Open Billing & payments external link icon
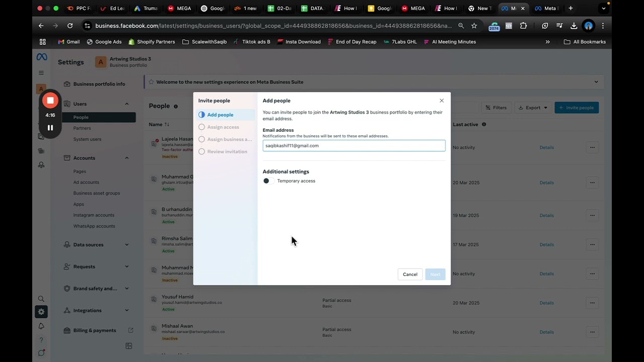Viewport: 644px width, 362px height. [131, 330]
